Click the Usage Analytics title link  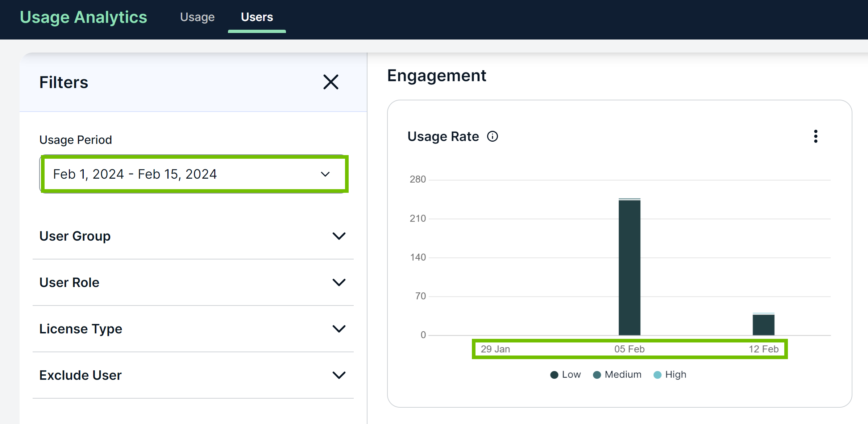[x=83, y=17]
